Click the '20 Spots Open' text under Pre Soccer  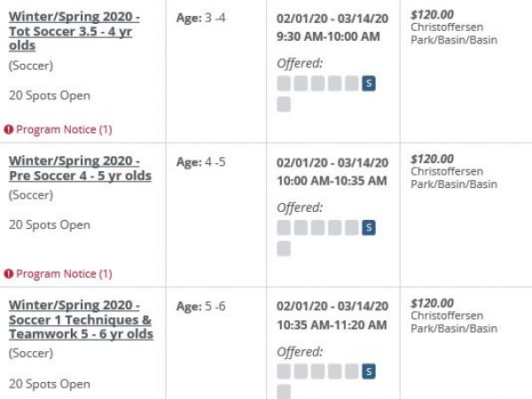click(50, 224)
